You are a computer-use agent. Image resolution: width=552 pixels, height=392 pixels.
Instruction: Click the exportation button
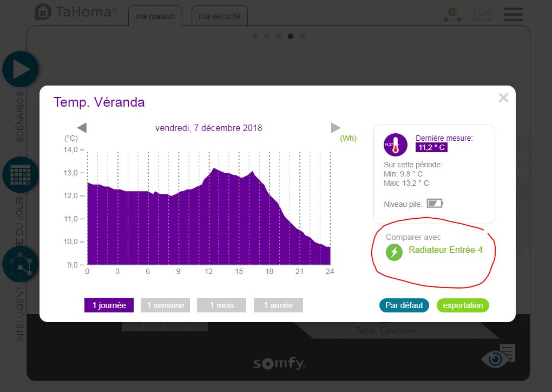[x=463, y=305]
